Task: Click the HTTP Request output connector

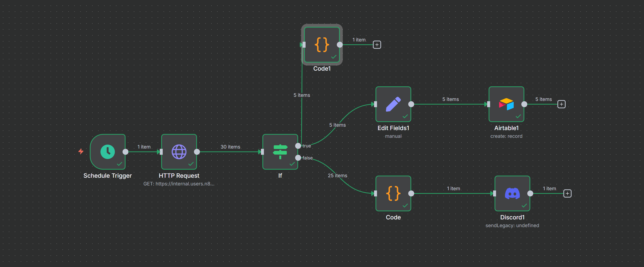Action: pos(197,152)
